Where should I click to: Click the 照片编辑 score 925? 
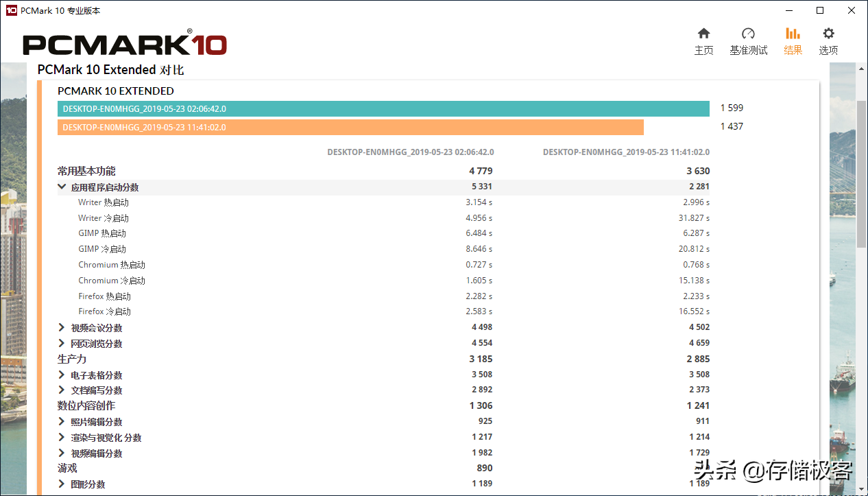tap(485, 421)
